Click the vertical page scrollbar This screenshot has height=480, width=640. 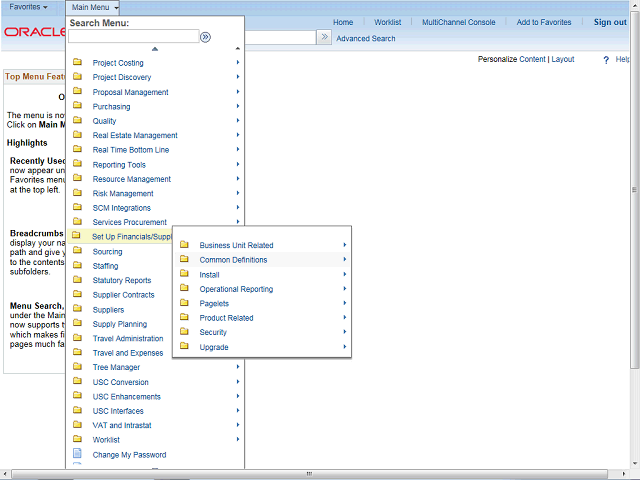tap(634, 189)
